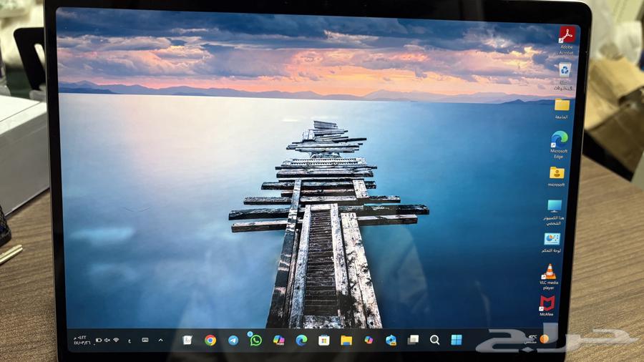Image resolution: width=644 pixels, height=362 pixels.
Task: Expand hidden system tray icons chevron
Action: click(160, 340)
